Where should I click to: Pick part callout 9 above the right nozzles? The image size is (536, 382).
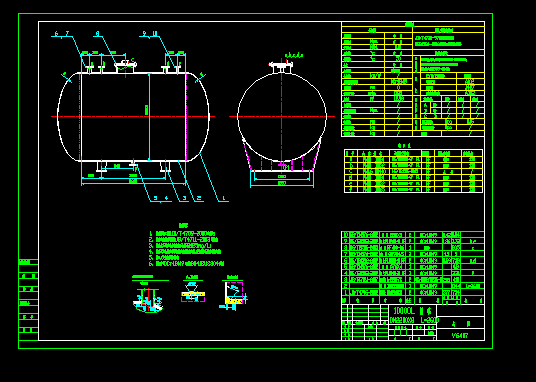pos(144,33)
